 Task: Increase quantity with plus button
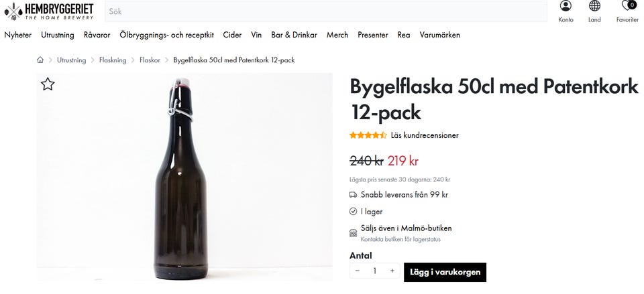(x=392, y=271)
